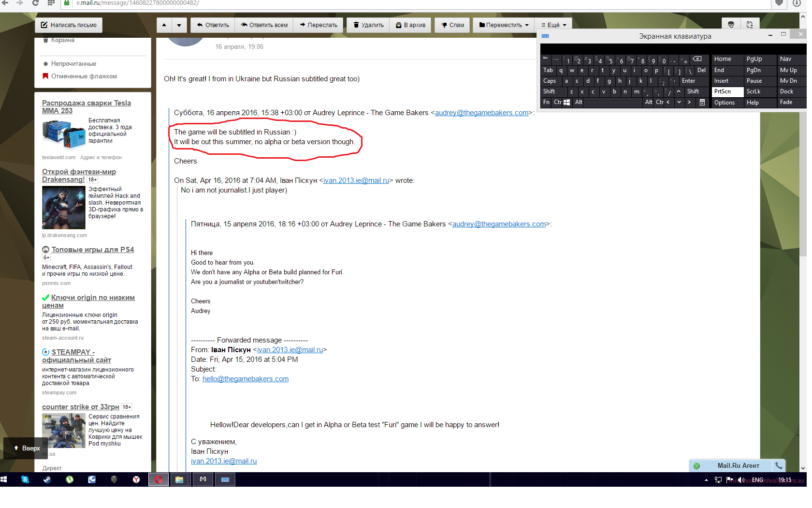Click the Вверх scroll-to-top button
The image size is (812, 508).
pos(27,448)
